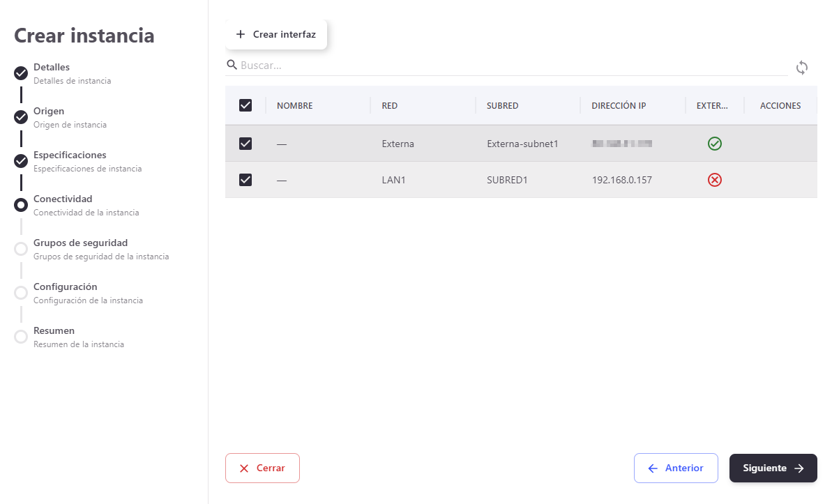This screenshot has height=504, width=832.
Task: Click the magnifying glass search icon
Action: pyautogui.click(x=232, y=65)
